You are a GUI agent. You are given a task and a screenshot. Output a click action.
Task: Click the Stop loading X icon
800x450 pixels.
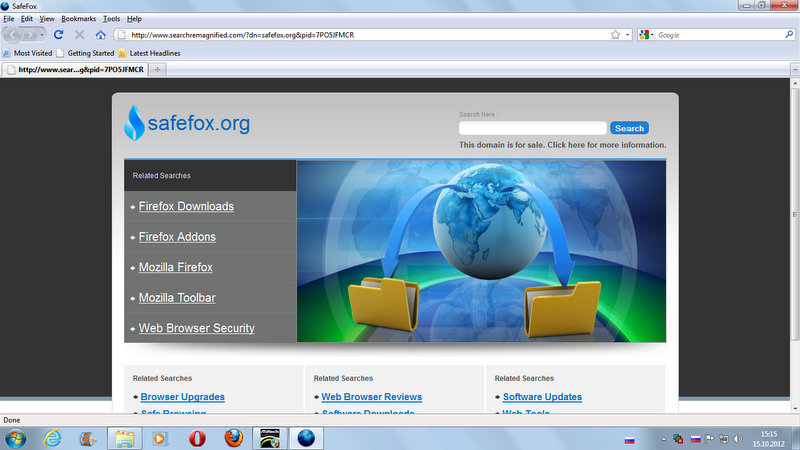click(x=80, y=35)
